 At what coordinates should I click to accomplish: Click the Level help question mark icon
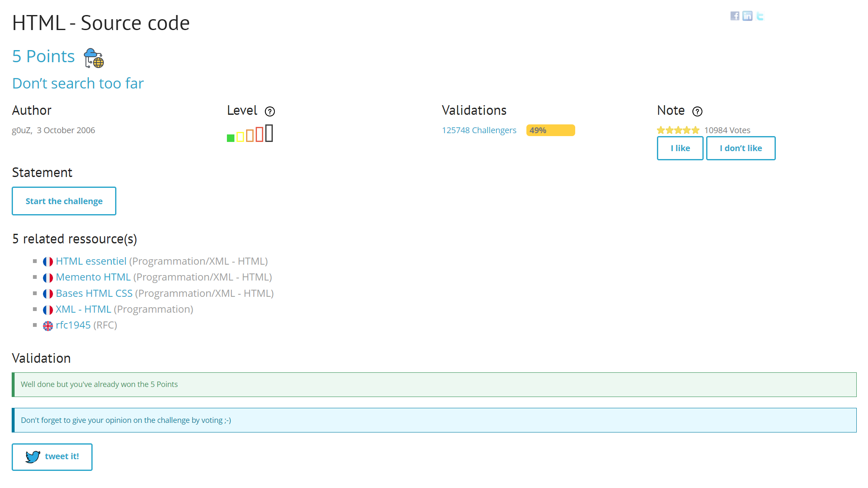(270, 111)
